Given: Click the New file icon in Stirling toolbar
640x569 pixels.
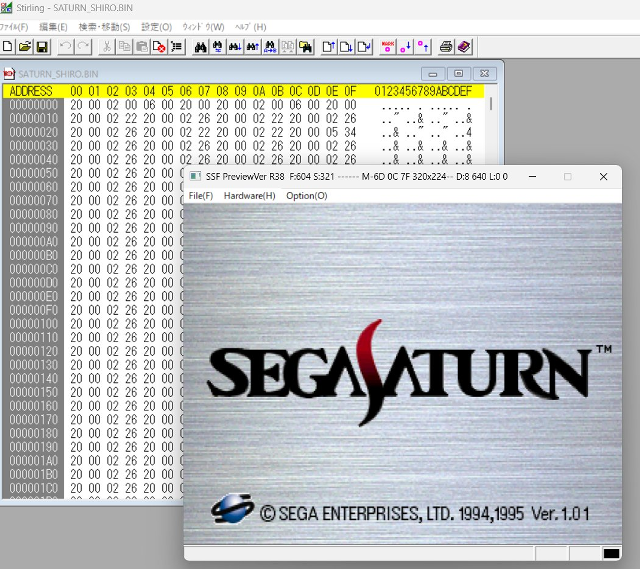Looking at the screenshot, I should [x=7, y=47].
